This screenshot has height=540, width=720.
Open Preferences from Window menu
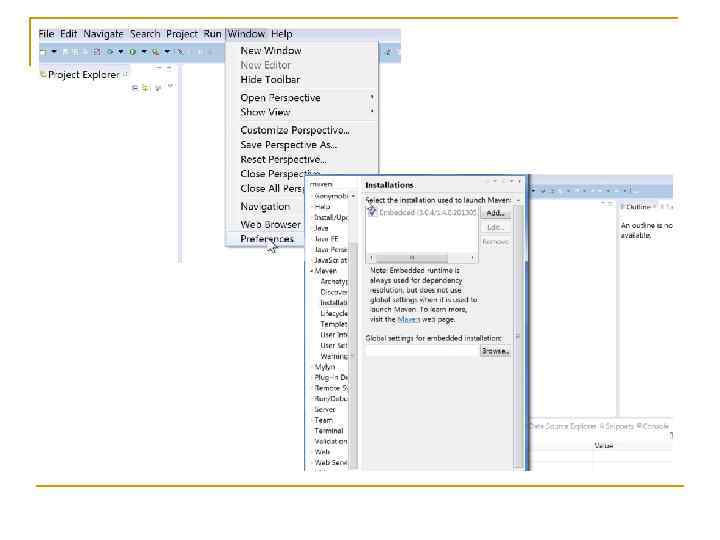pyautogui.click(x=267, y=239)
